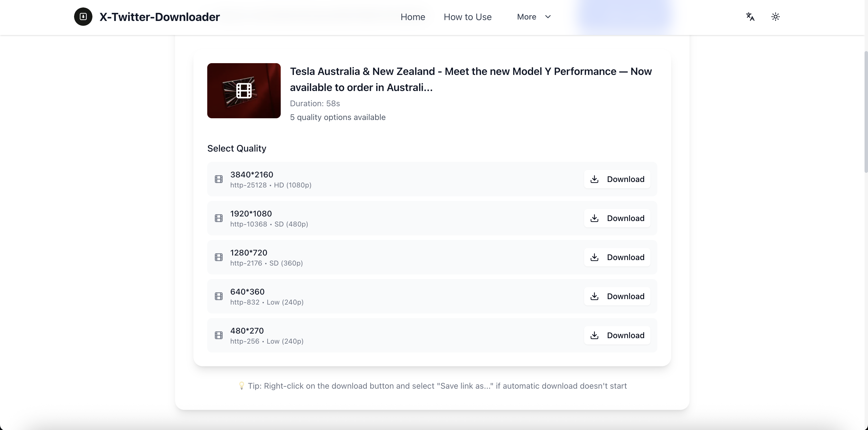Open the How to Use page

[x=467, y=17]
